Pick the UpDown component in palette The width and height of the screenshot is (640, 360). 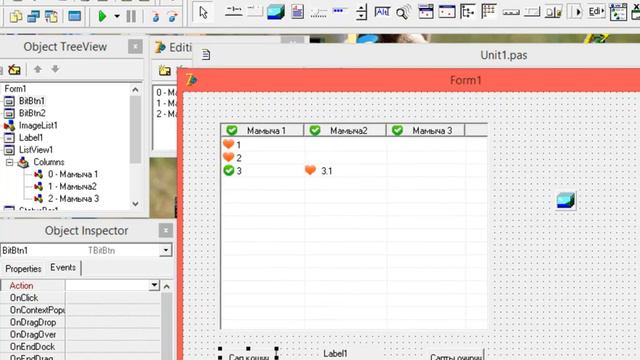tap(361, 12)
